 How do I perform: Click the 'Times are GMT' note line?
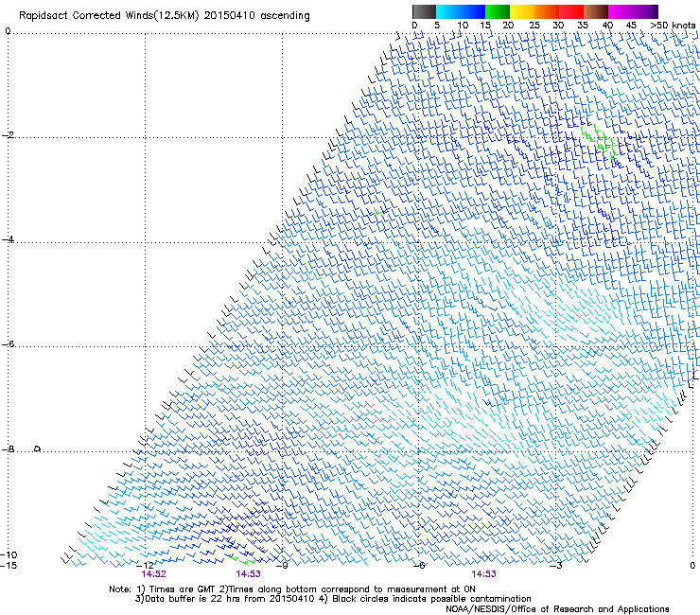292,589
